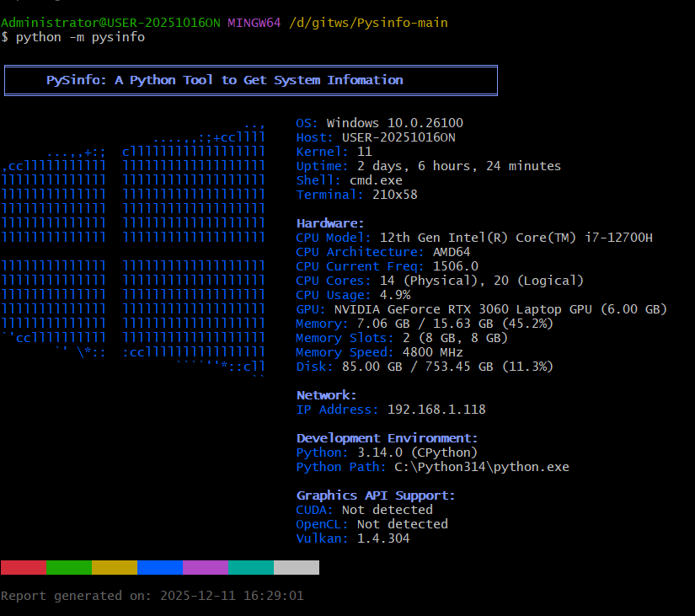695x616 pixels.
Task: Click the IP Address 192.168.1.118 line
Action: pyautogui.click(x=391, y=410)
